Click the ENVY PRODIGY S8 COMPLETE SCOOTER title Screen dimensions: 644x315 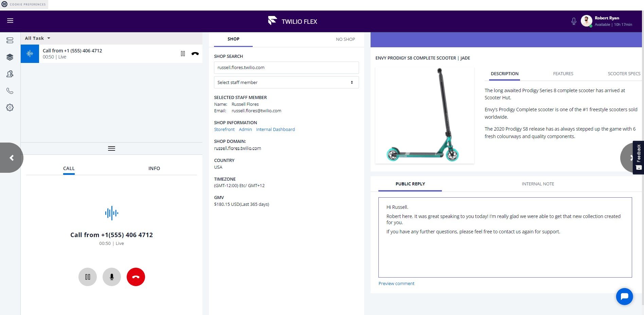(423, 58)
